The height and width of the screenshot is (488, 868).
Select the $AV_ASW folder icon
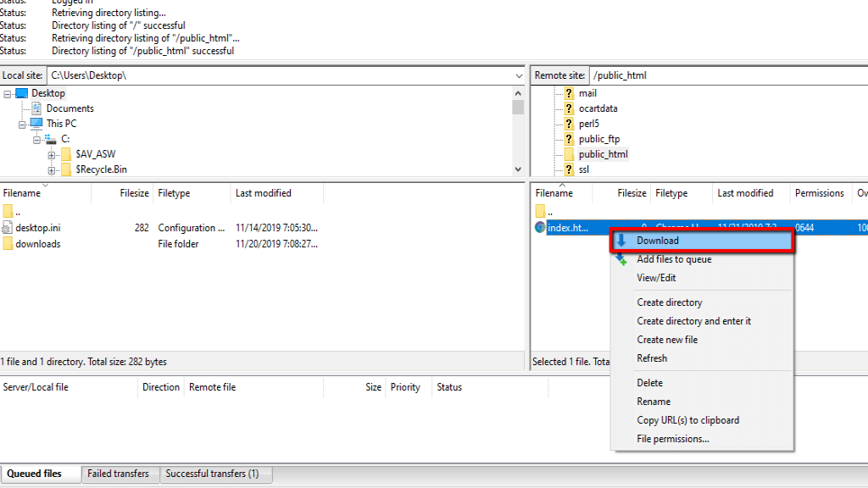[x=66, y=154]
